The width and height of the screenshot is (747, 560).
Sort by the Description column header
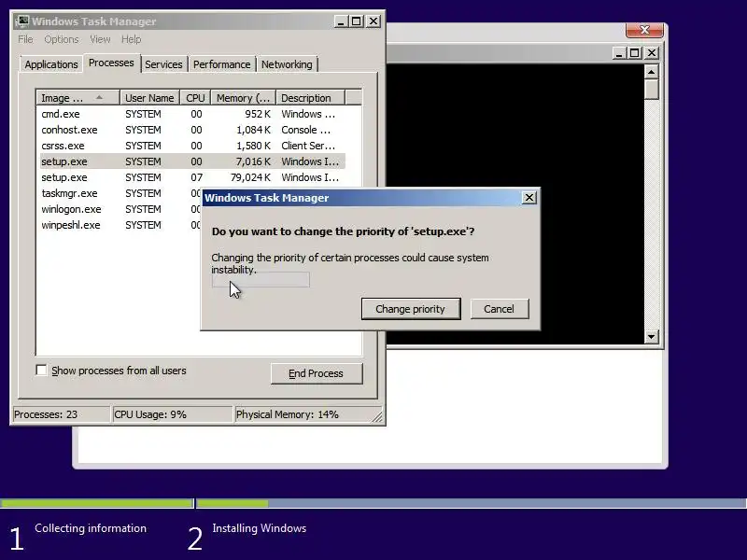coord(310,98)
